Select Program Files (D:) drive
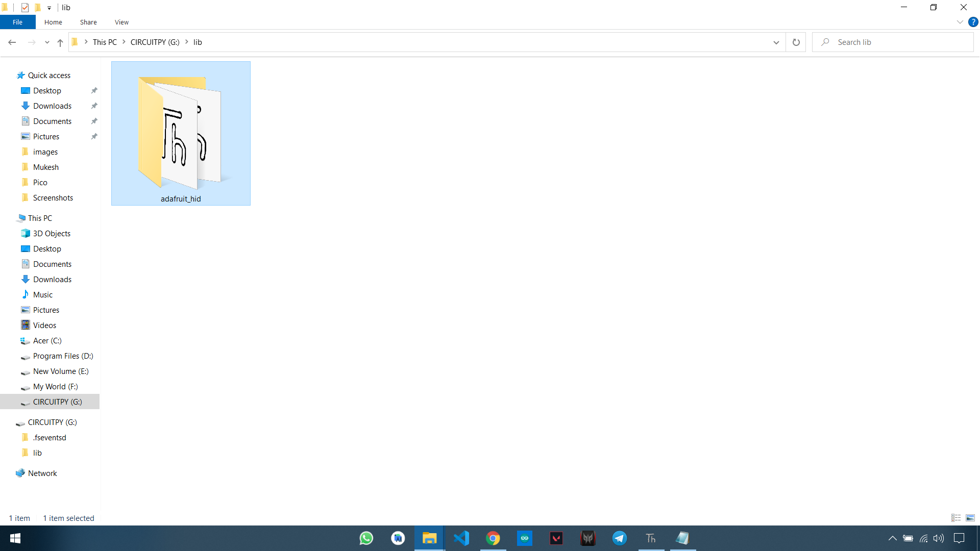 click(x=63, y=356)
